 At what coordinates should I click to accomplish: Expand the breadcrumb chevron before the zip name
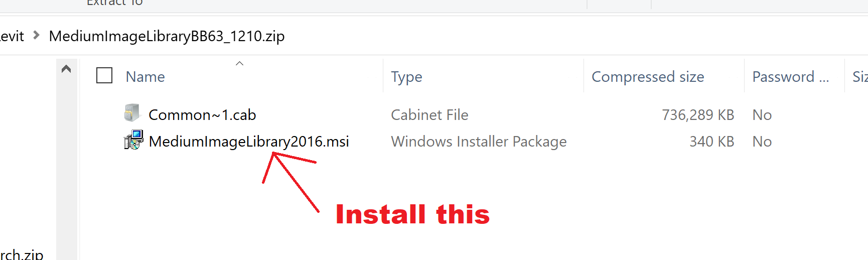(36, 35)
